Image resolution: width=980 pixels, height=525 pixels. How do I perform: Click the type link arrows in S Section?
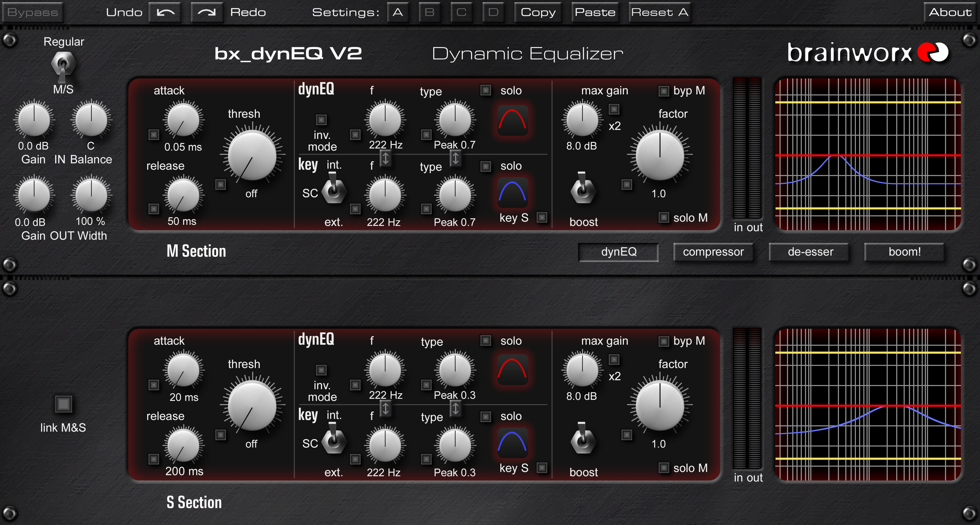(x=455, y=408)
